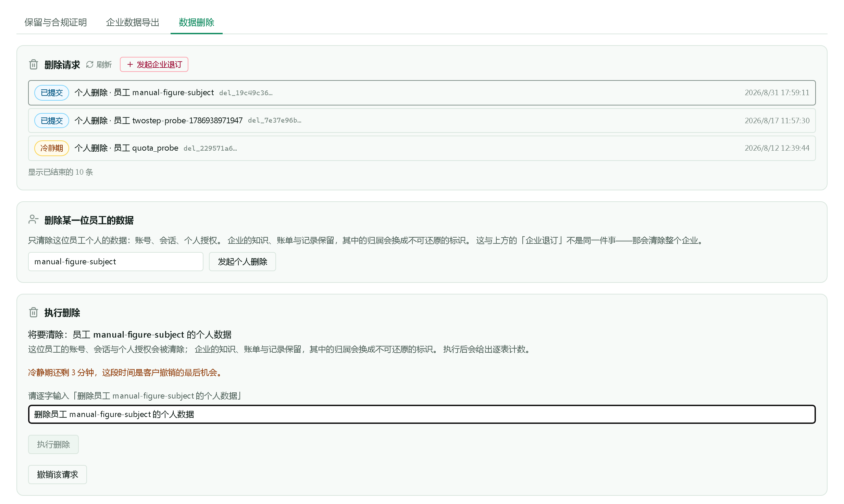
Task: Click the 执行删除 confirm button
Action: click(x=53, y=444)
